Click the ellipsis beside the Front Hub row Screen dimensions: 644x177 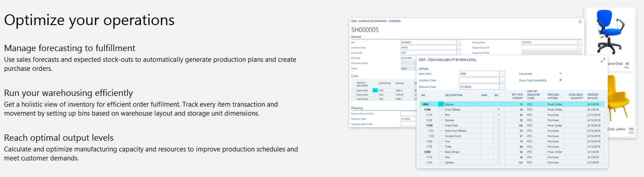442,125
